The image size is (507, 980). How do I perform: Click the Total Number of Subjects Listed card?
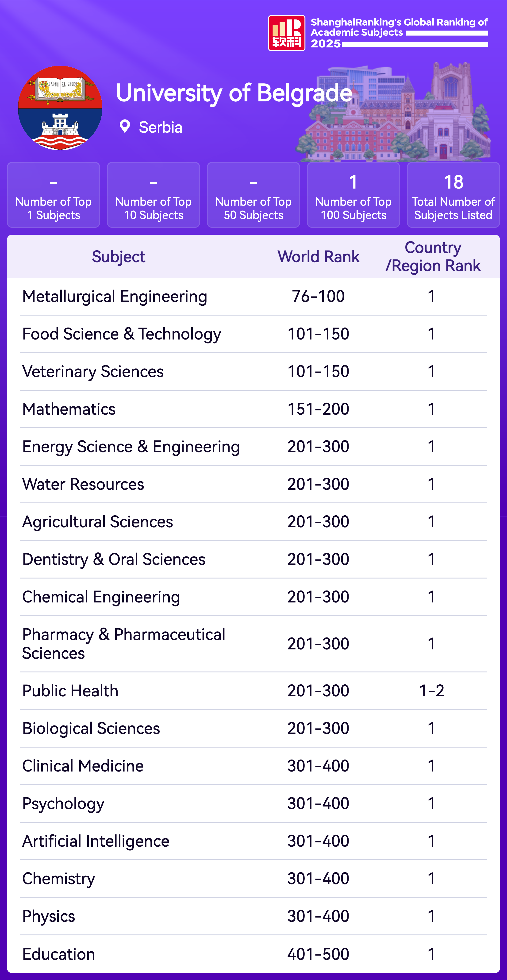[x=453, y=195]
